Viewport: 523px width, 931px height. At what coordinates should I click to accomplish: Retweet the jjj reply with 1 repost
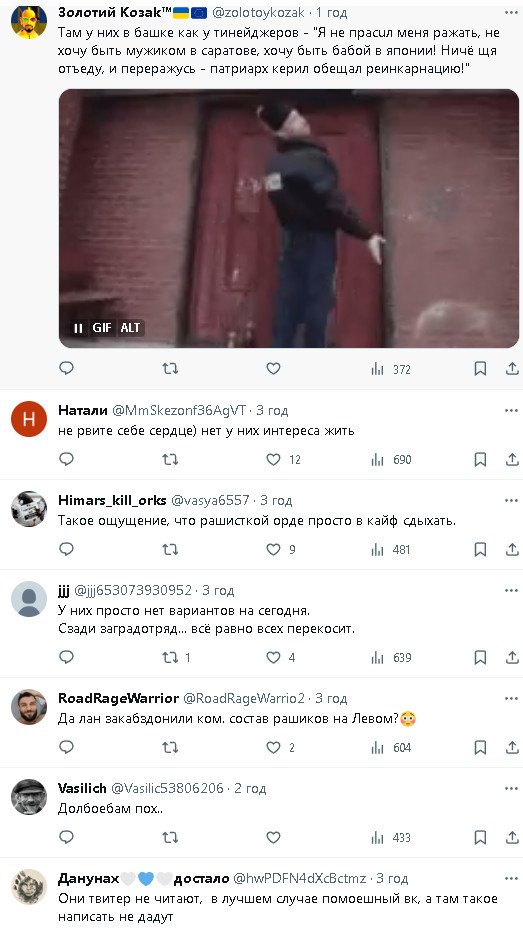[x=170, y=657]
